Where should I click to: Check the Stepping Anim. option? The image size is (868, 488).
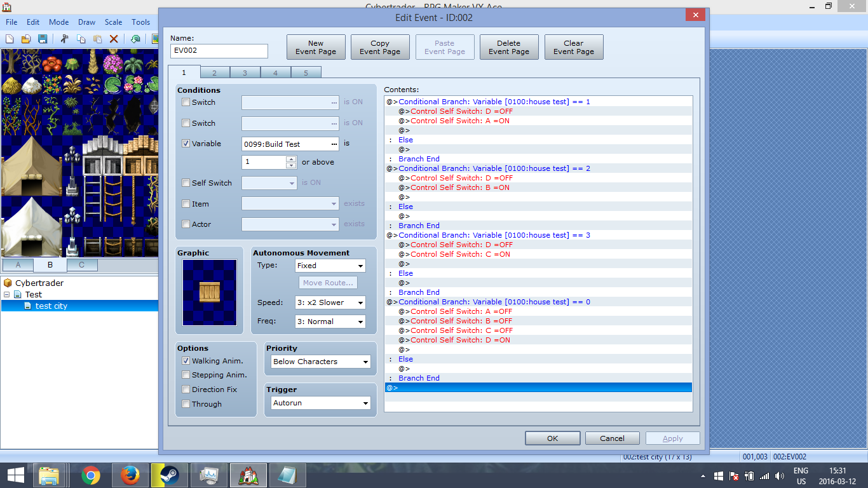click(x=186, y=375)
